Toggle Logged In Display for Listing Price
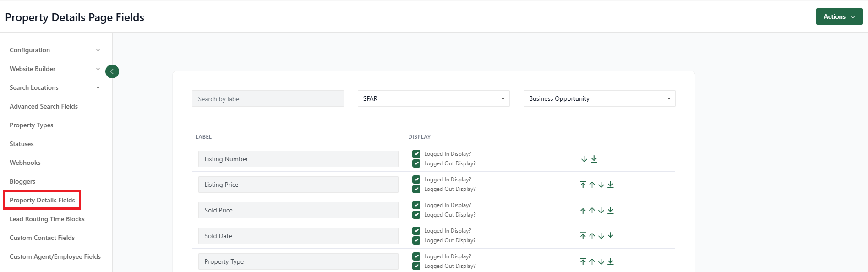This screenshot has width=868, height=272. (x=416, y=180)
